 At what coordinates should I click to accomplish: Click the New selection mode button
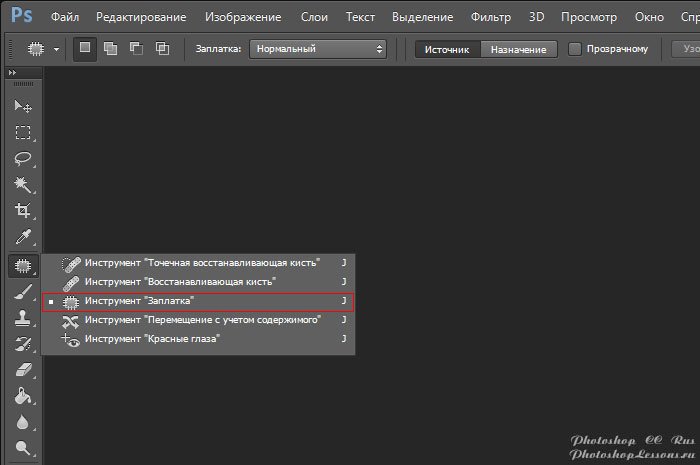pyautogui.click(x=86, y=49)
